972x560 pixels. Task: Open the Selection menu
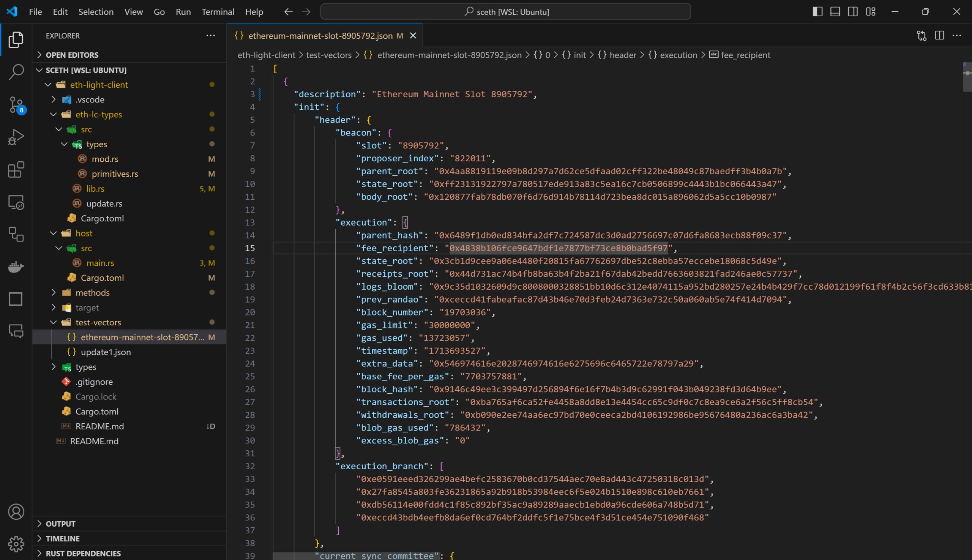pyautogui.click(x=96, y=12)
